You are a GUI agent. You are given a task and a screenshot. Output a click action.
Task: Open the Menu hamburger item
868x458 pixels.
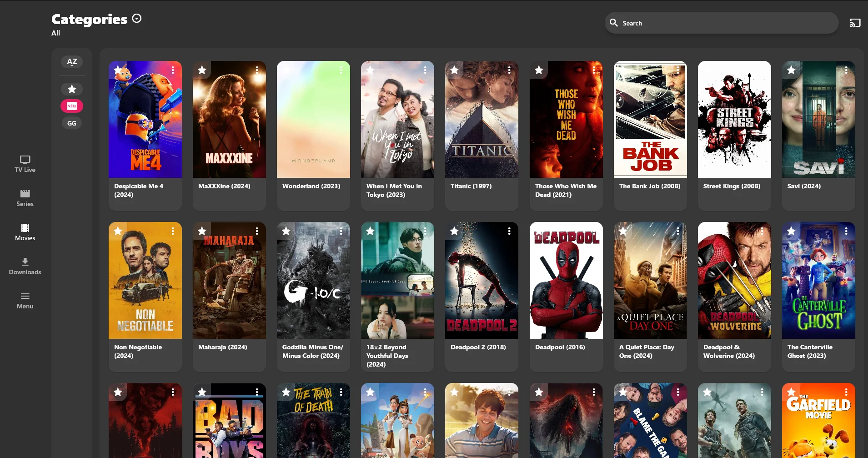click(x=25, y=301)
